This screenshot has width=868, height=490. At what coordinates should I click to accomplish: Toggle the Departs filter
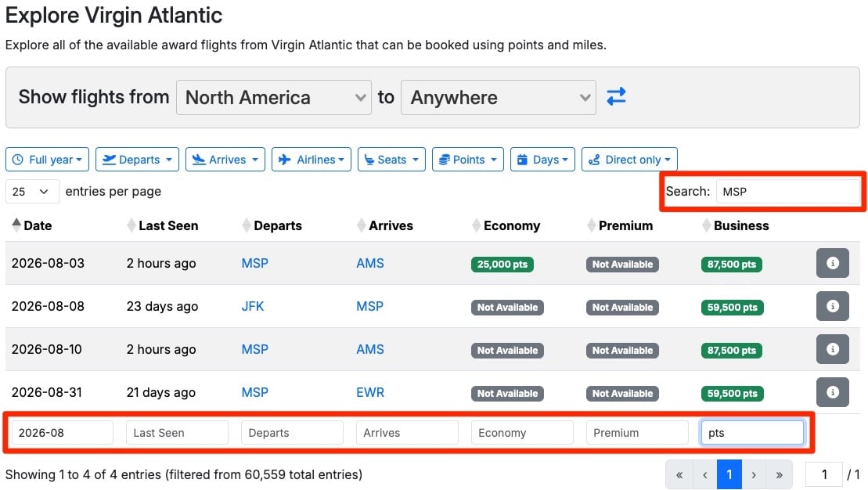(137, 159)
